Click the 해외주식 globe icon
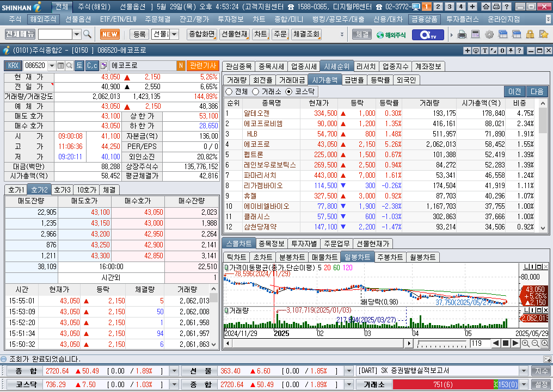Image resolution: width=553 pixels, height=392 pixels. tap(391, 34)
